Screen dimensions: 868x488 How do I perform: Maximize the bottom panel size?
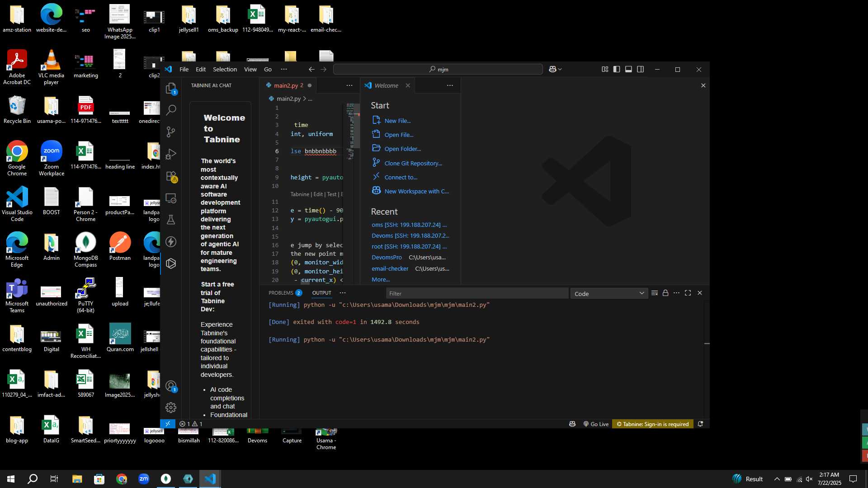pos(688,293)
